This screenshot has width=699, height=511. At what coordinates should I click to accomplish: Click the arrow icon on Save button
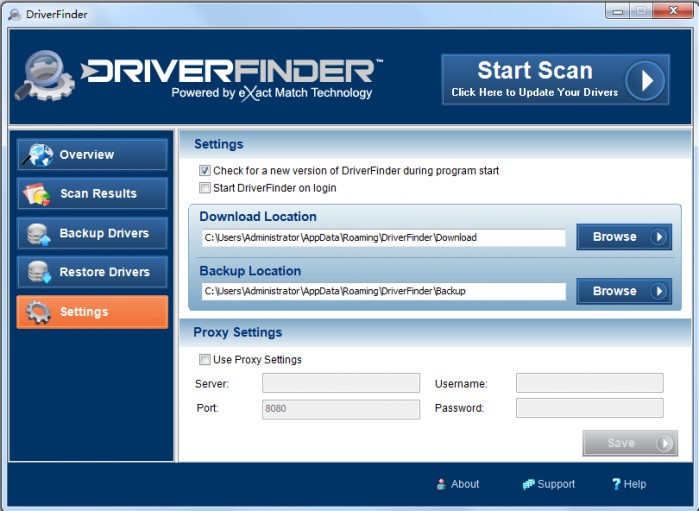point(664,443)
